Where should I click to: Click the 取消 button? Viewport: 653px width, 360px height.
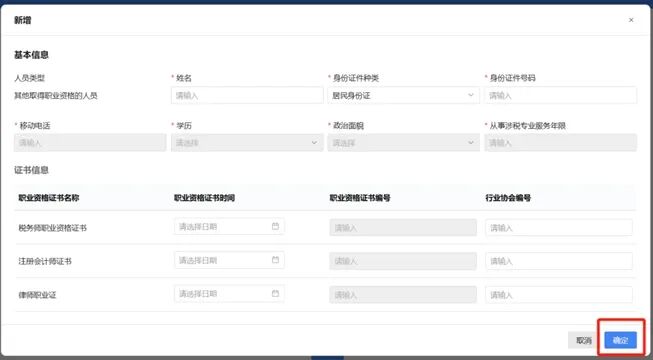coord(584,340)
